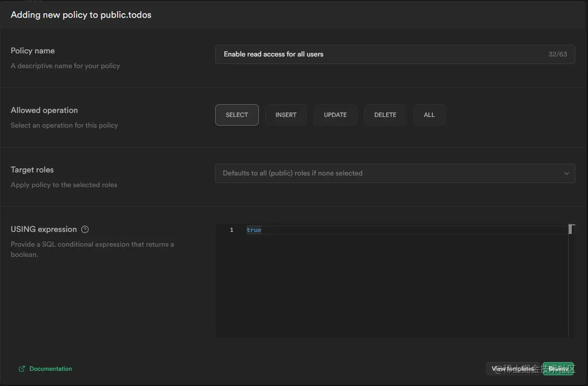Click the code editor scrollbar

(571, 281)
